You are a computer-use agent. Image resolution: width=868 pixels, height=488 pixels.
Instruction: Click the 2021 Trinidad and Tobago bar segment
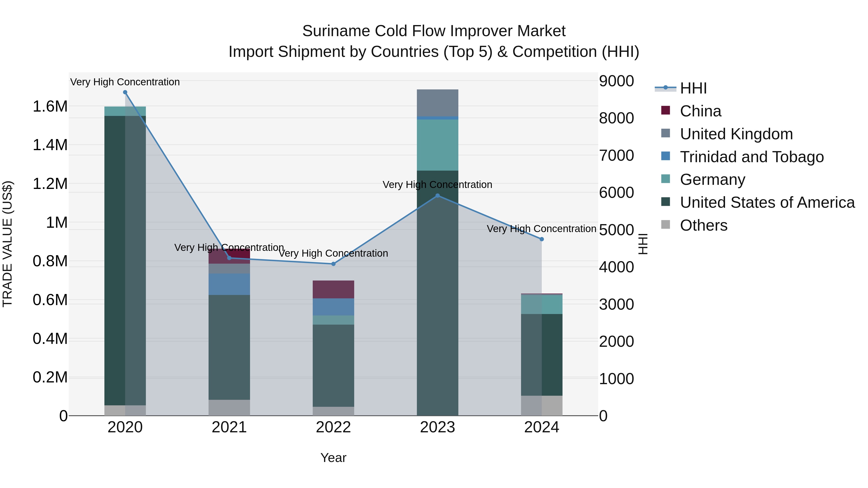(230, 285)
